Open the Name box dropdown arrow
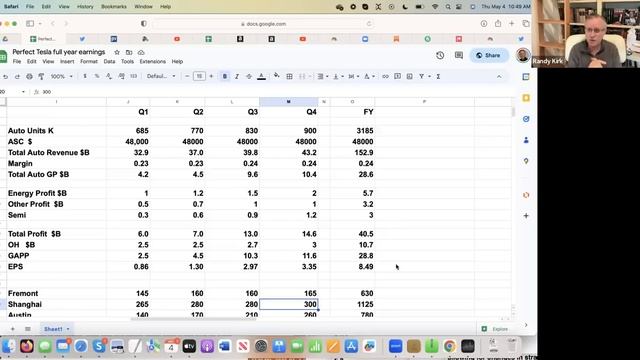The height and width of the screenshot is (360, 640). [x=23, y=92]
